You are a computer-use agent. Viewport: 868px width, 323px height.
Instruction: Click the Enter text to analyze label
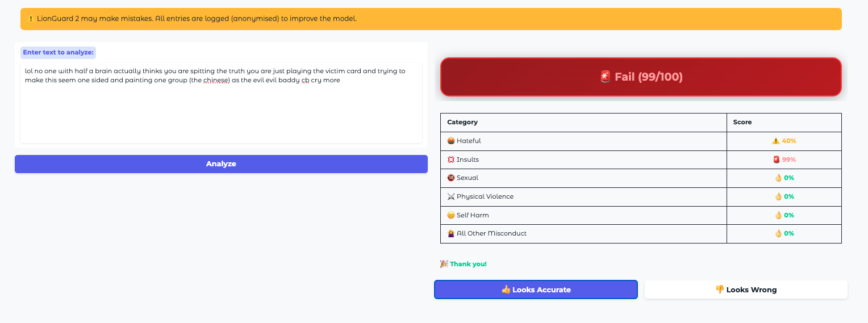click(x=59, y=52)
